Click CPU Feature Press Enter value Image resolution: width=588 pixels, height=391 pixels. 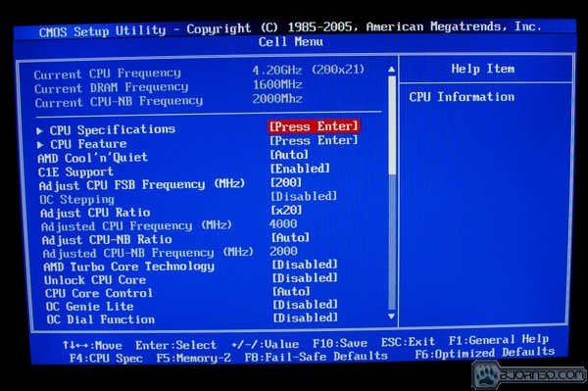tap(315, 140)
